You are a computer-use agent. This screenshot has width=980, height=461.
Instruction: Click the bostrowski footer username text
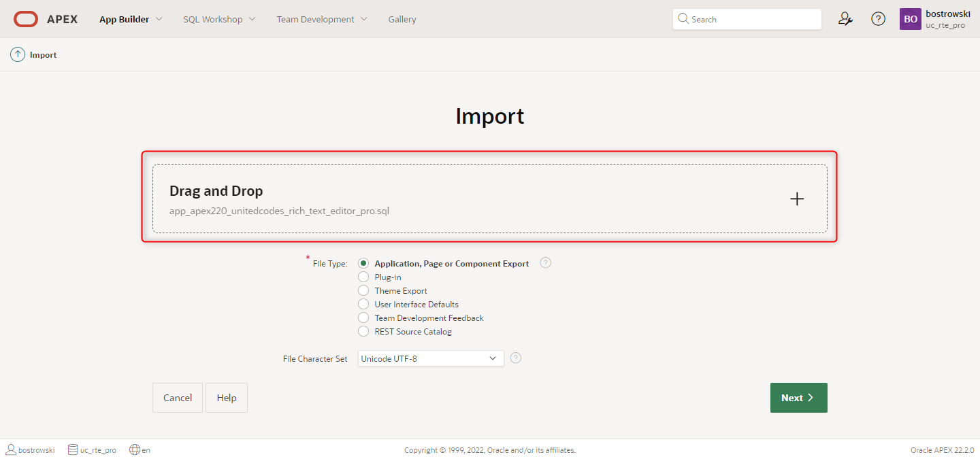click(37, 450)
